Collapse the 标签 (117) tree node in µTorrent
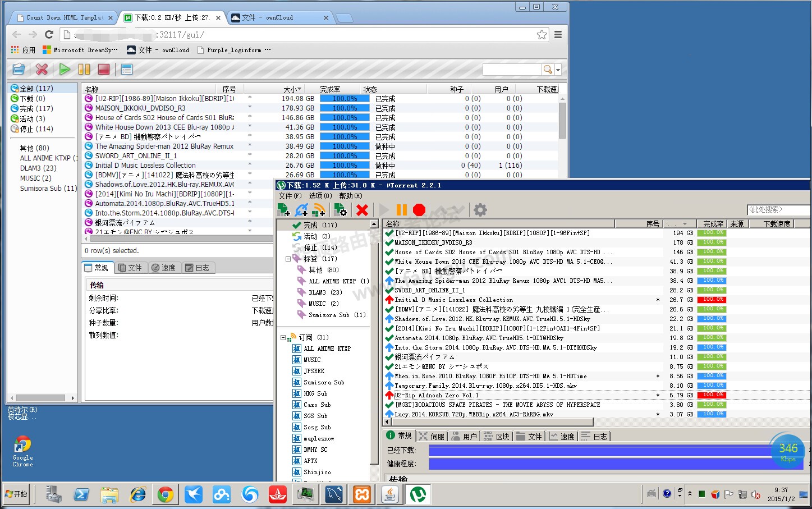 coord(288,259)
